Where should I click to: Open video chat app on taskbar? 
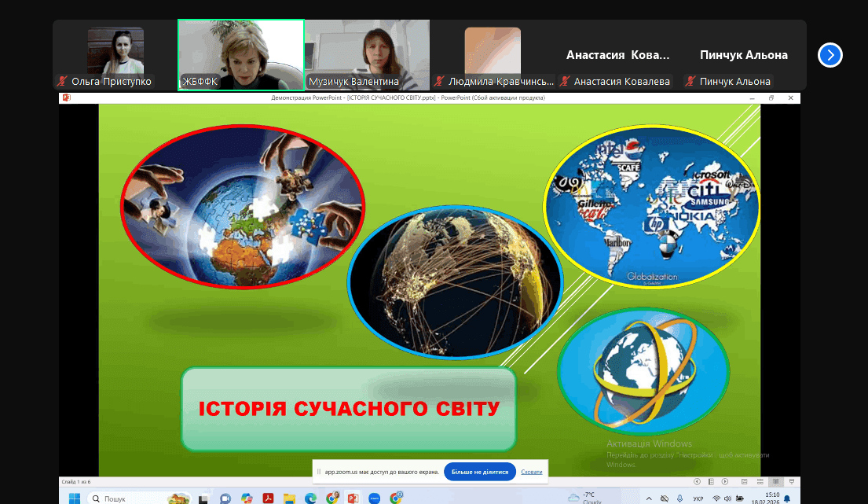[x=225, y=499]
